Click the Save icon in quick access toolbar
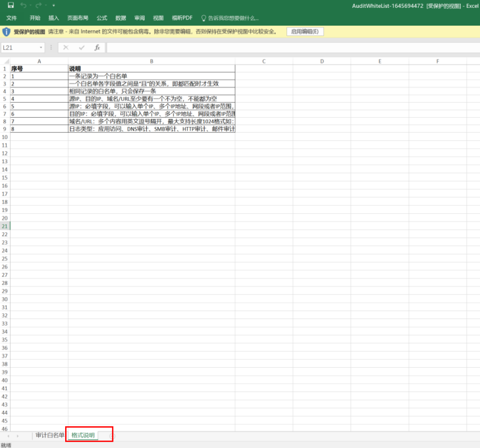This screenshot has width=480, height=448. [11, 5]
